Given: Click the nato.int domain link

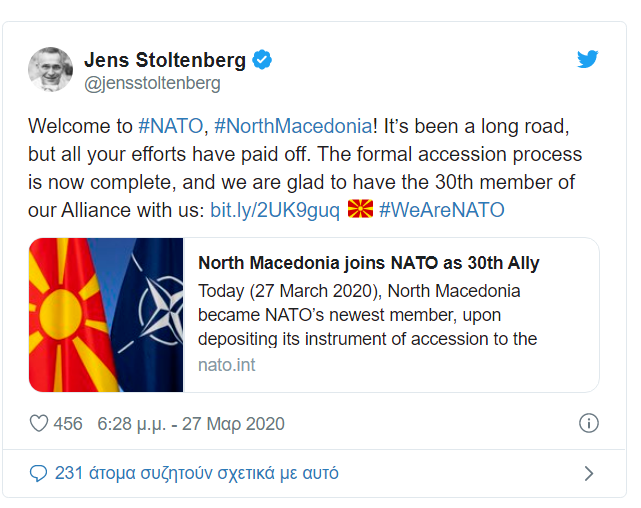Looking at the screenshot, I should tap(226, 365).
